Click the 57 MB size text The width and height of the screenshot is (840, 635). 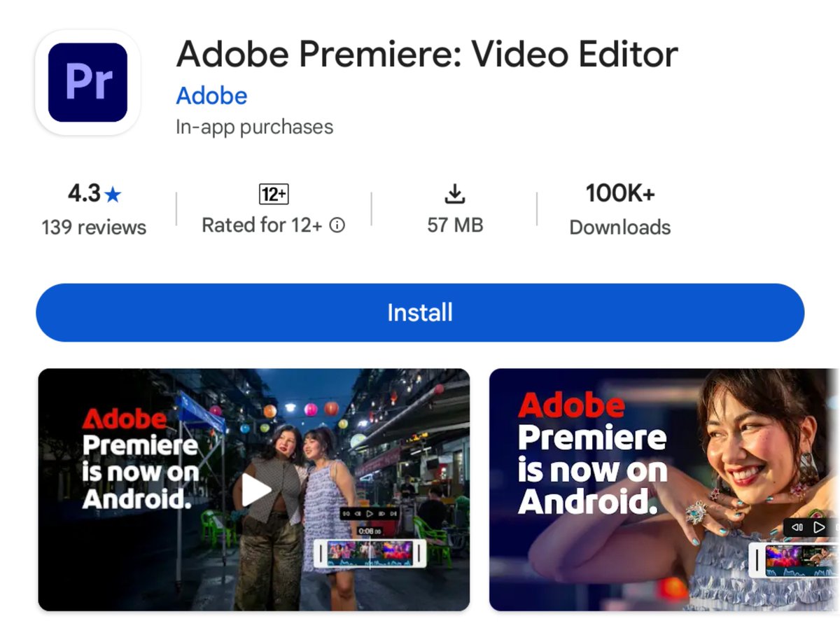click(x=455, y=225)
